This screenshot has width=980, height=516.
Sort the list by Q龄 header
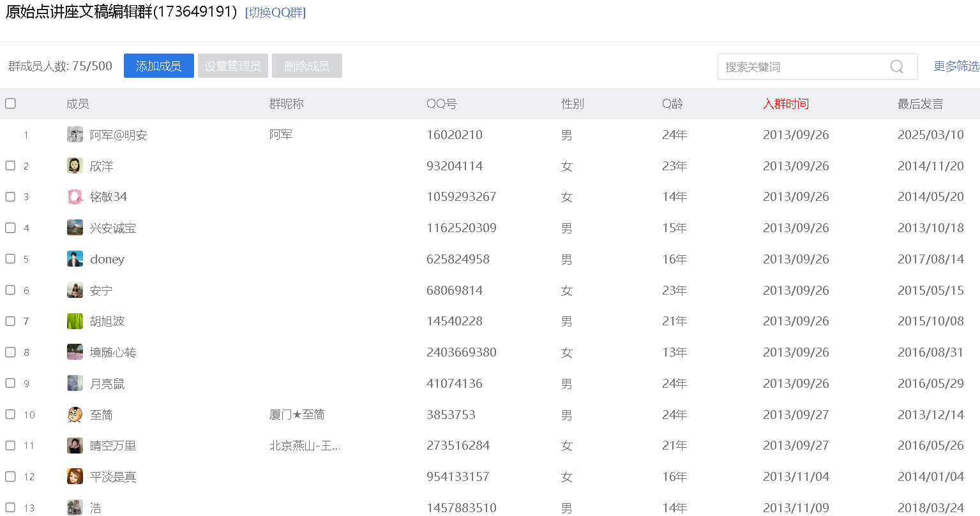672,104
